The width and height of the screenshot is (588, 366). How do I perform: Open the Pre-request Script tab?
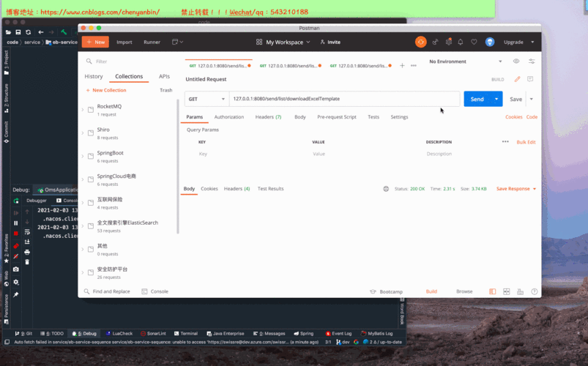(x=337, y=117)
